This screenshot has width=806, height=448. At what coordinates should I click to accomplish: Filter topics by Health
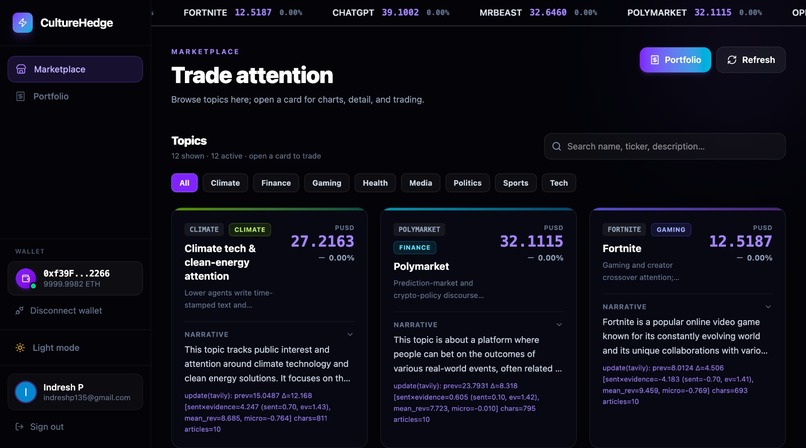point(375,183)
